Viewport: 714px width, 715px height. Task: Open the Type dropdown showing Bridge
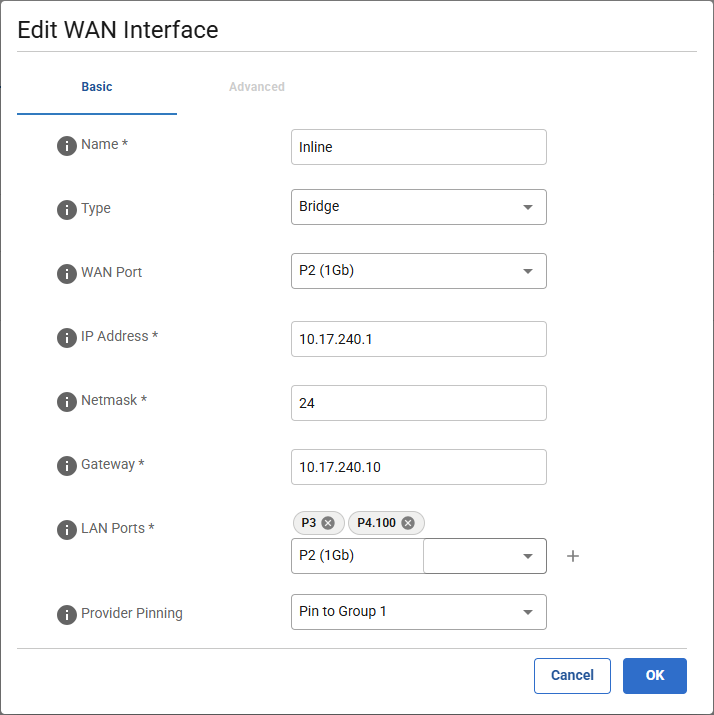point(419,207)
